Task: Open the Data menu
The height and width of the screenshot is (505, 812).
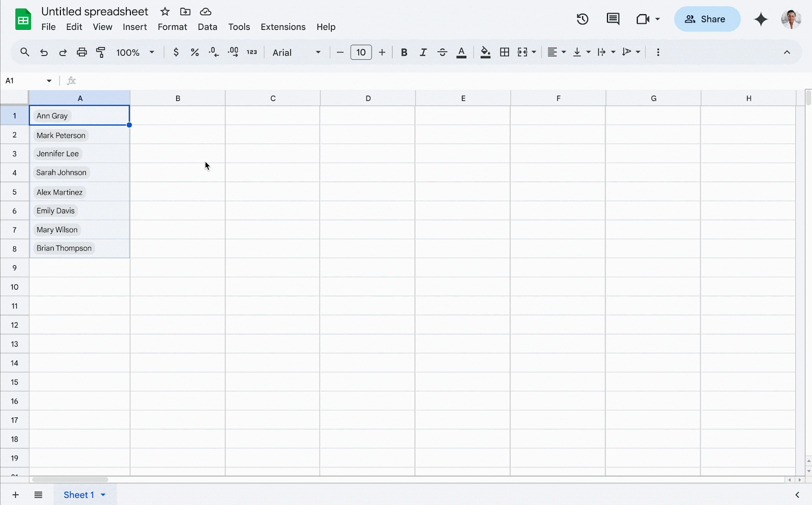Action: click(x=208, y=27)
